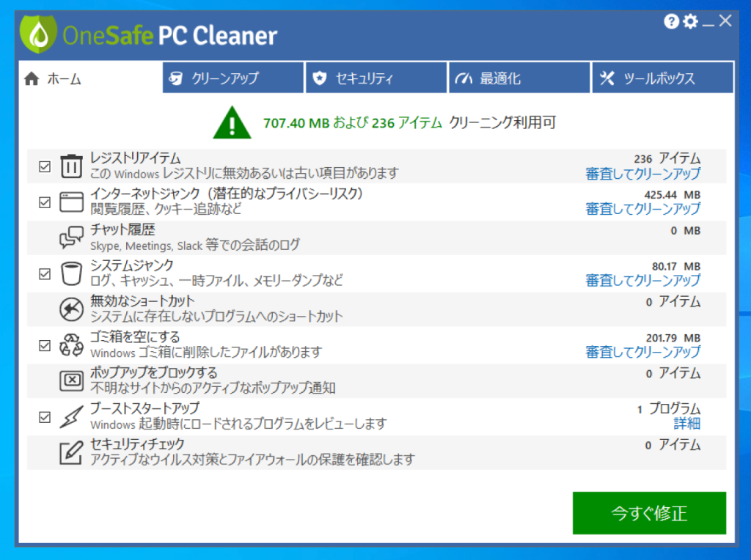
Task: Click the shield icon in セキュリティ tab
Action: tap(320, 78)
